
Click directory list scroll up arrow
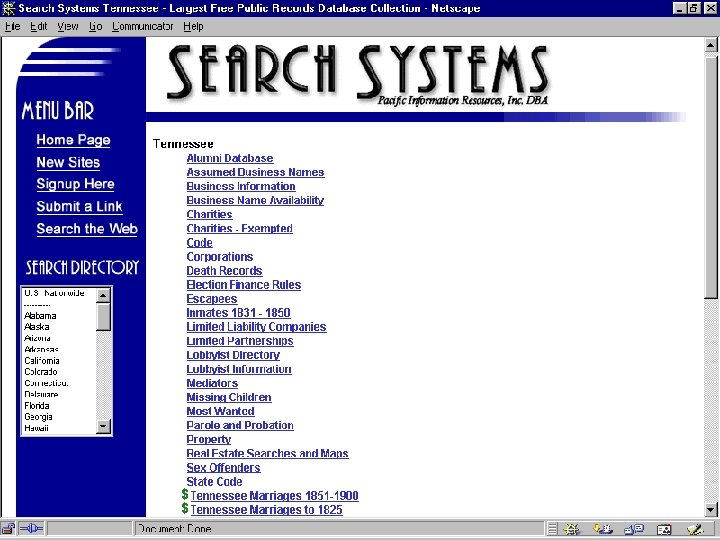103,295
